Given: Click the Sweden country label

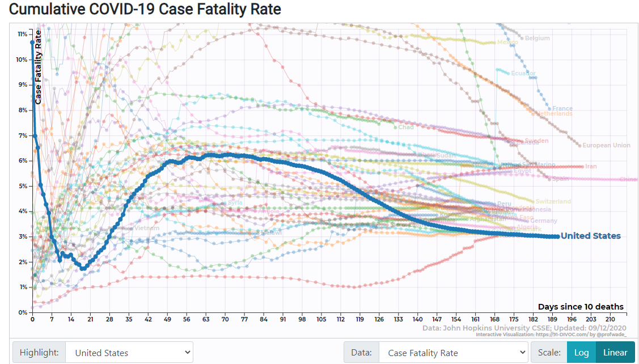Looking at the screenshot, I should tap(536, 141).
